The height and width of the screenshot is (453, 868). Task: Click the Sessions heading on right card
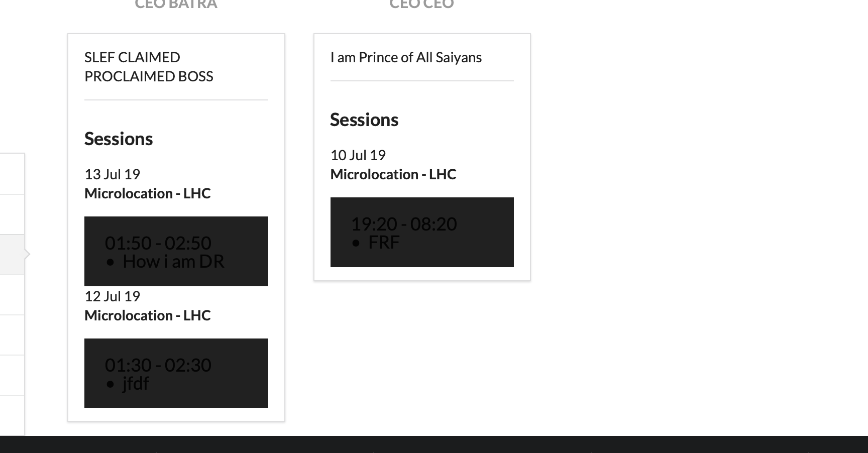[364, 120]
